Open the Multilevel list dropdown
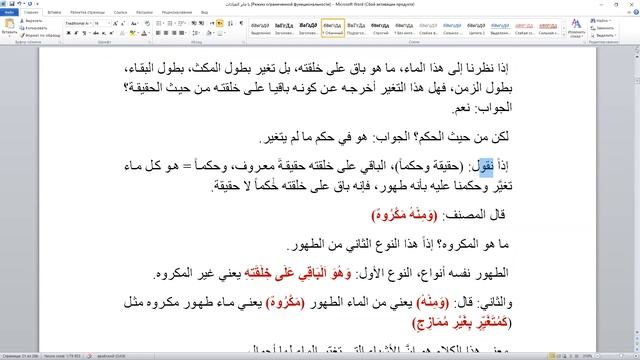Screen dimensions: 640x360 pyautogui.click(x=186, y=23)
